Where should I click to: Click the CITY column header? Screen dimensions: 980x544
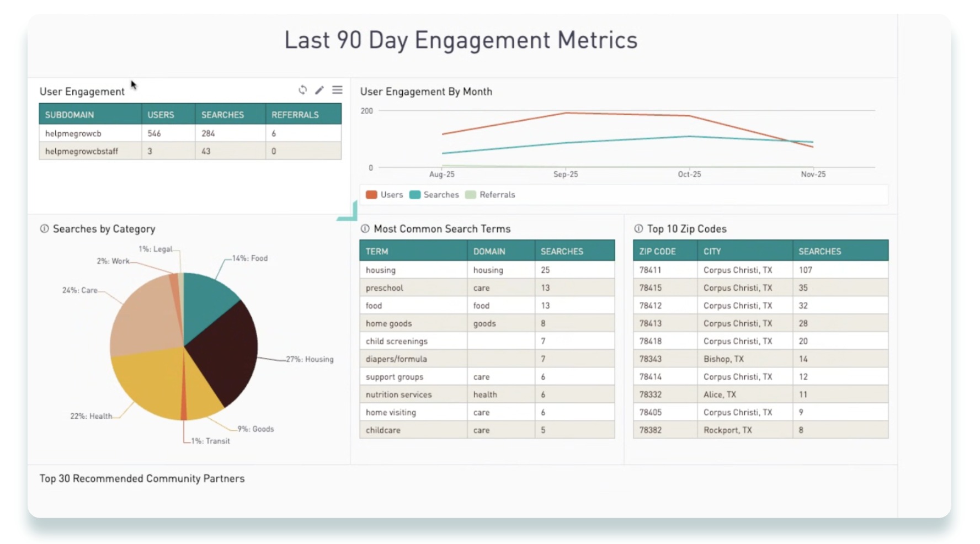(712, 252)
